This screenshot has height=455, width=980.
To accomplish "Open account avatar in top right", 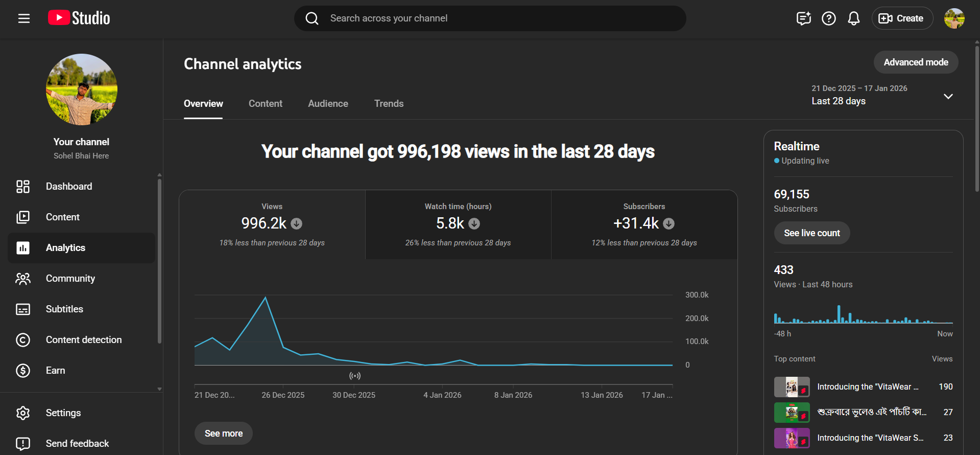I will [954, 18].
